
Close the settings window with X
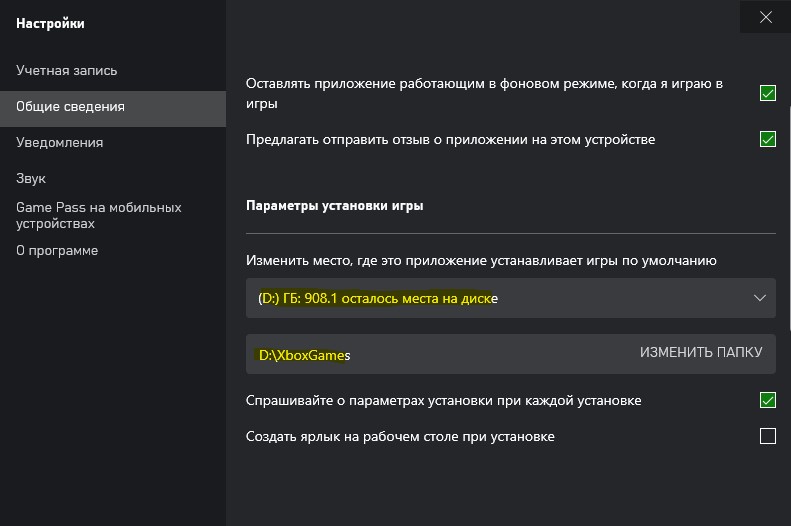pyautogui.click(x=765, y=17)
